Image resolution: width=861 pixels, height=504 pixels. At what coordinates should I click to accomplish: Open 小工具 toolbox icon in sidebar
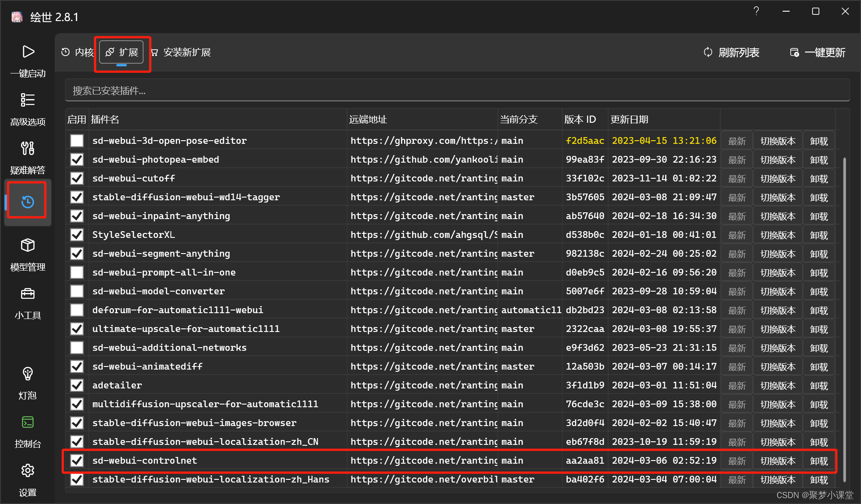click(28, 293)
